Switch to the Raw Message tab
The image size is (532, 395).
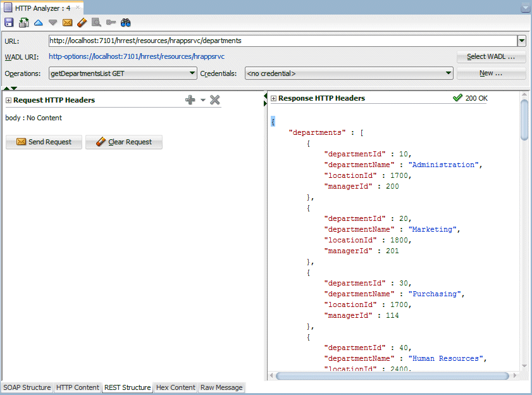221,387
